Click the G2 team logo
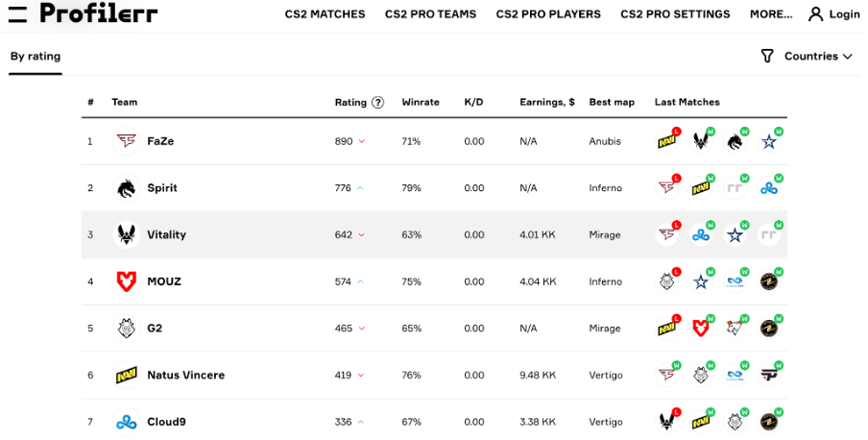The image size is (868, 440). pos(126,328)
